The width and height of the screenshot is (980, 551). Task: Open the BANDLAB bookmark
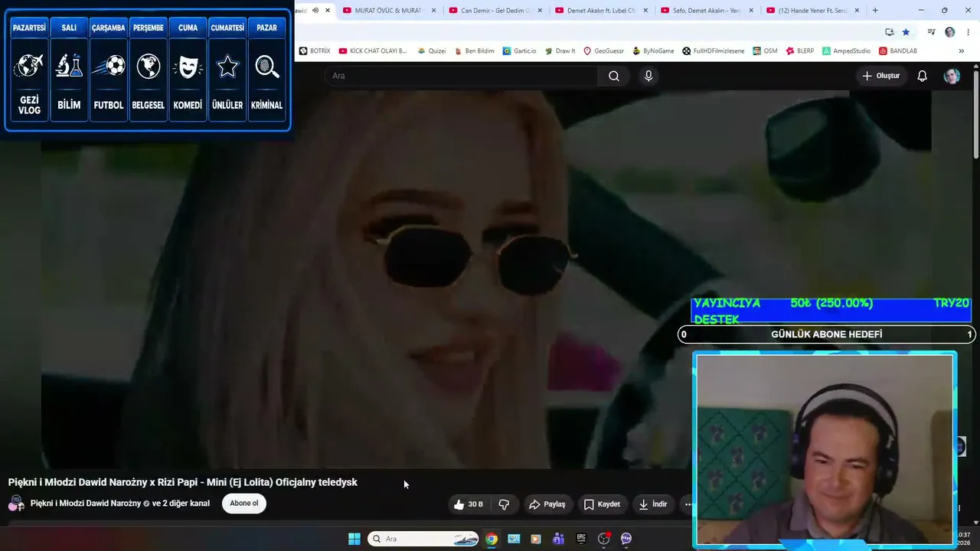[897, 51]
